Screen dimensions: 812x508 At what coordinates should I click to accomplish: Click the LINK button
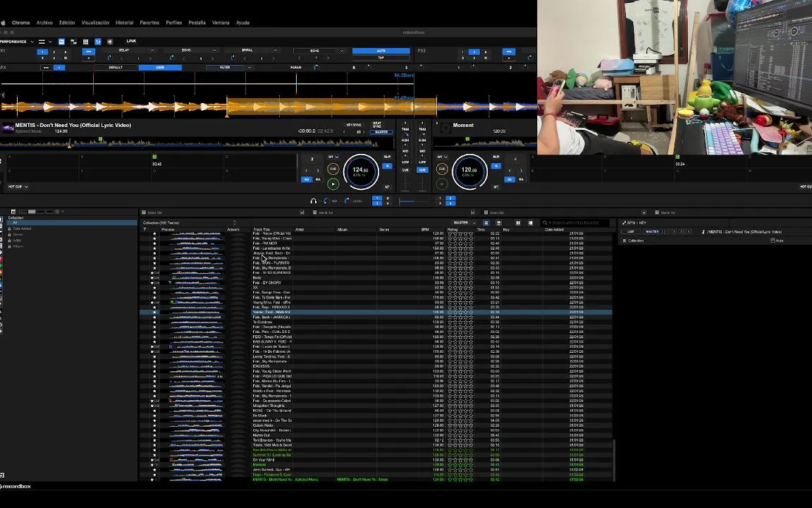[132, 41]
